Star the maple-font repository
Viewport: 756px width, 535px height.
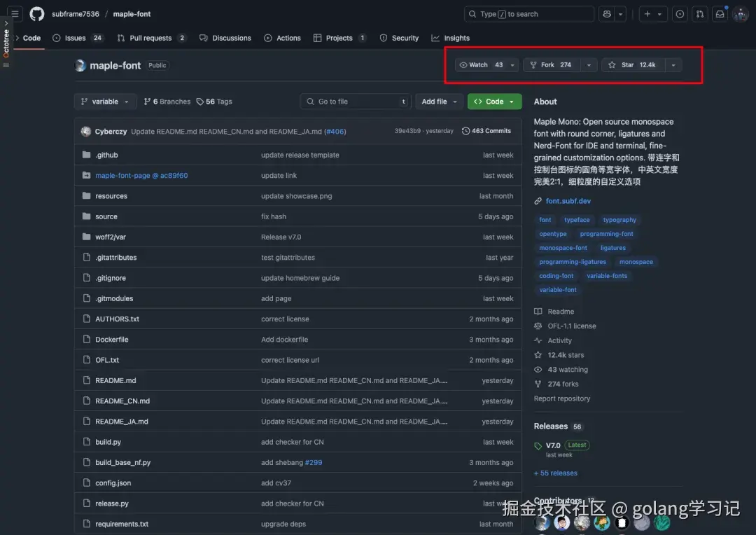[x=633, y=64]
